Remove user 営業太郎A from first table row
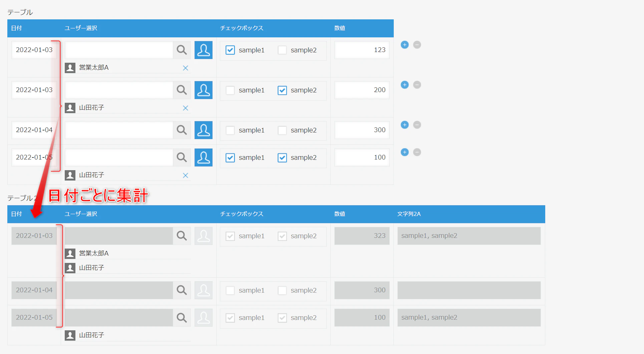644x354 pixels. point(186,68)
